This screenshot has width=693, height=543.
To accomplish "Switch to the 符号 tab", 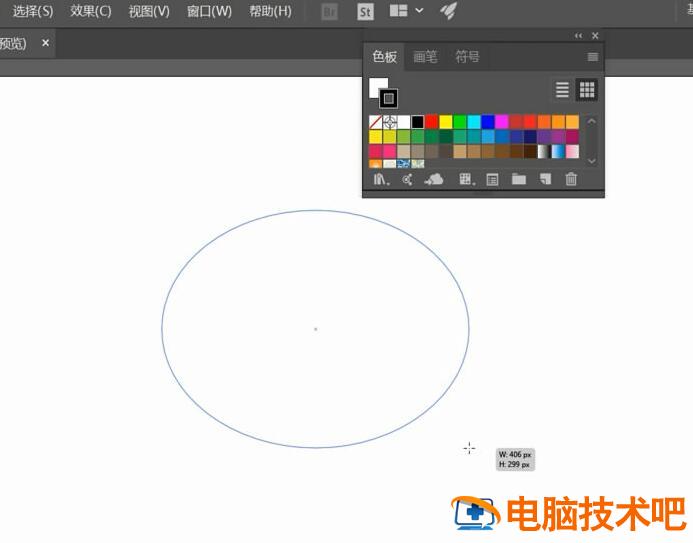I will pos(467,57).
